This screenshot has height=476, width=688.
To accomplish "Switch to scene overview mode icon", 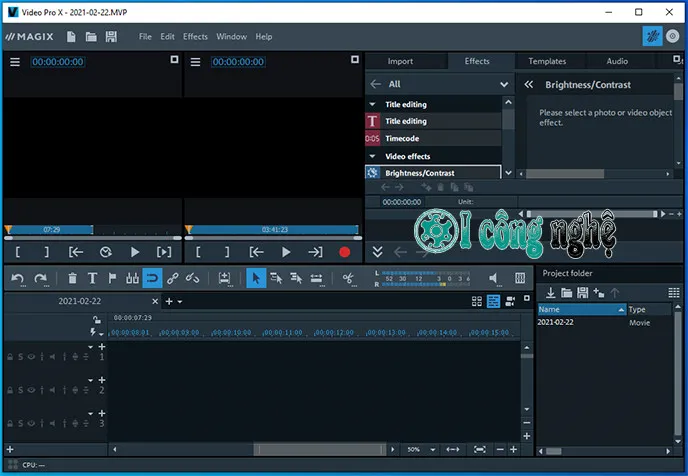I will click(477, 301).
